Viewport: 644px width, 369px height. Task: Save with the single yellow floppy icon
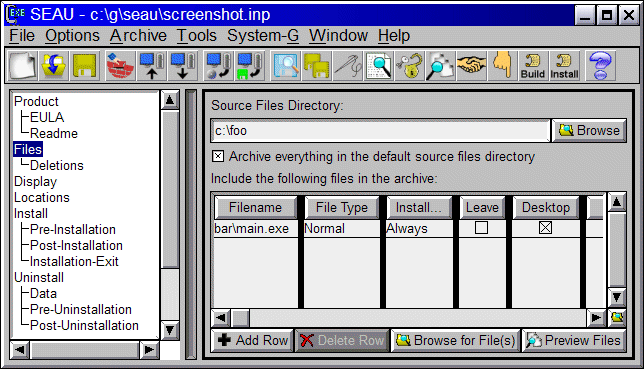click(x=85, y=66)
